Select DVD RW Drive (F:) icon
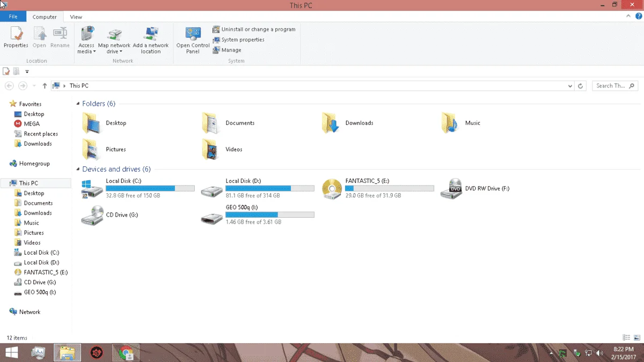 coord(451,189)
